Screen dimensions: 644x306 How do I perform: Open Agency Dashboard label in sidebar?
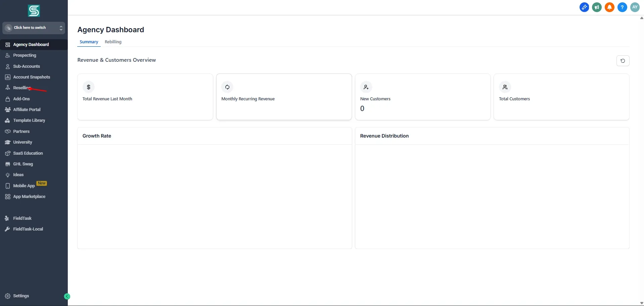pos(31,45)
